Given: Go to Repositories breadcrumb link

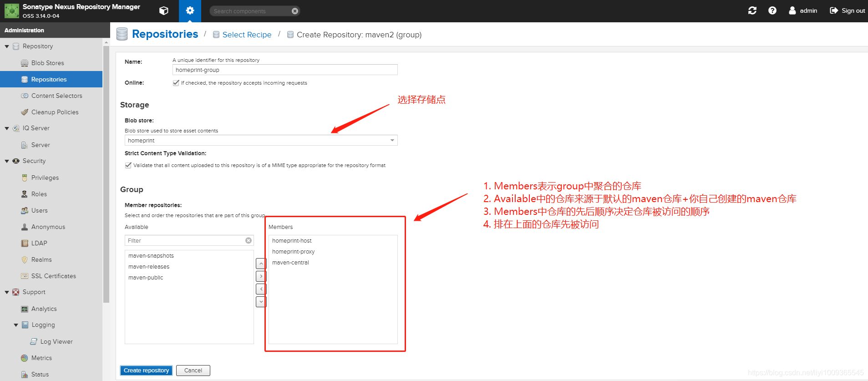Looking at the screenshot, I should (x=165, y=34).
